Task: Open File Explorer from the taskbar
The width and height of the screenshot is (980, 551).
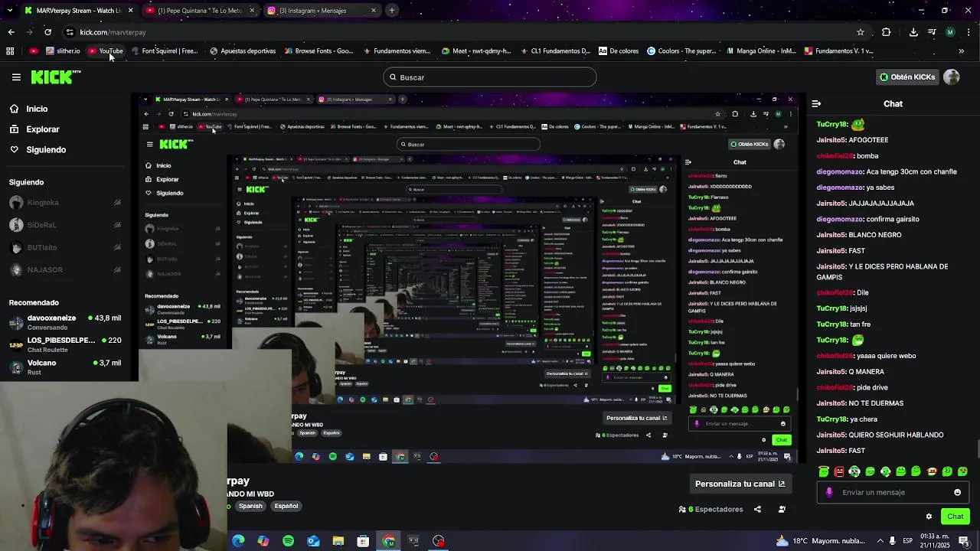Action: (x=338, y=541)
